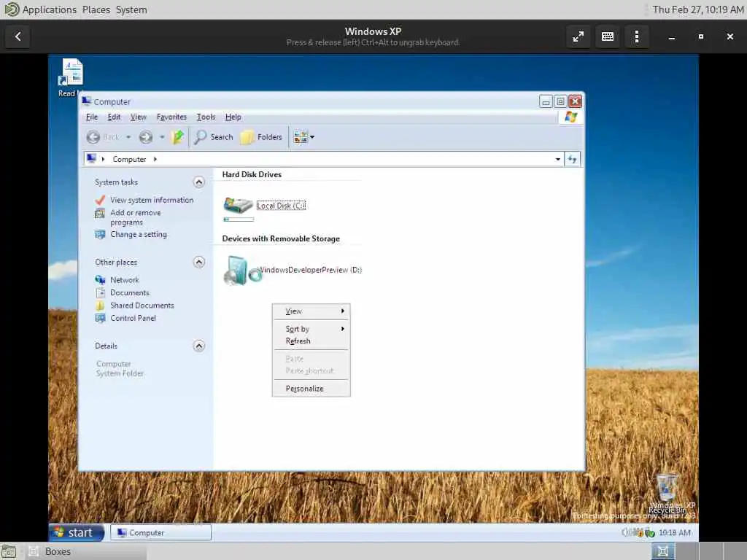This screenshot has height=560, width=747.
Task: Open the File menu
Action: [x=91, y=117]
